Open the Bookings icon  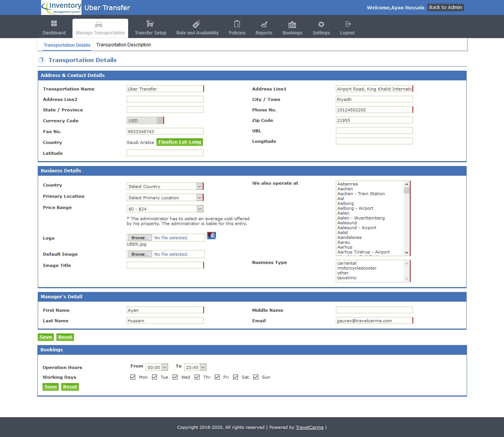point(292,25)
